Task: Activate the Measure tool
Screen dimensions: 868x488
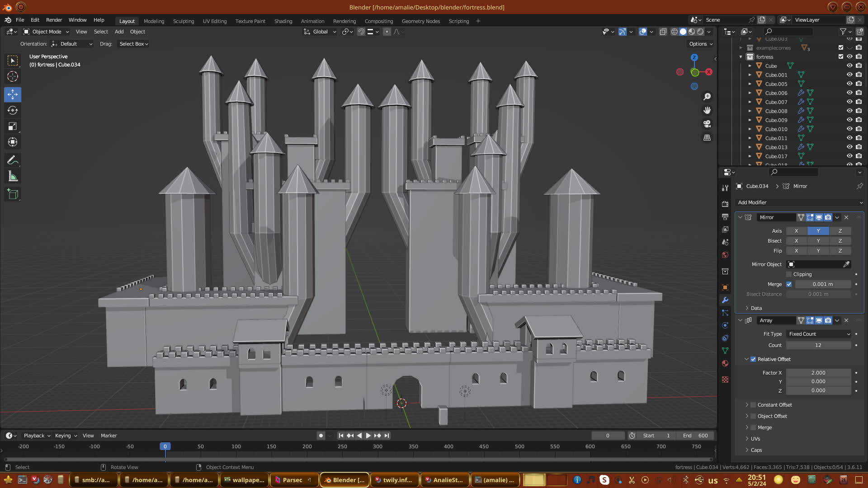Action: (13, 177)
